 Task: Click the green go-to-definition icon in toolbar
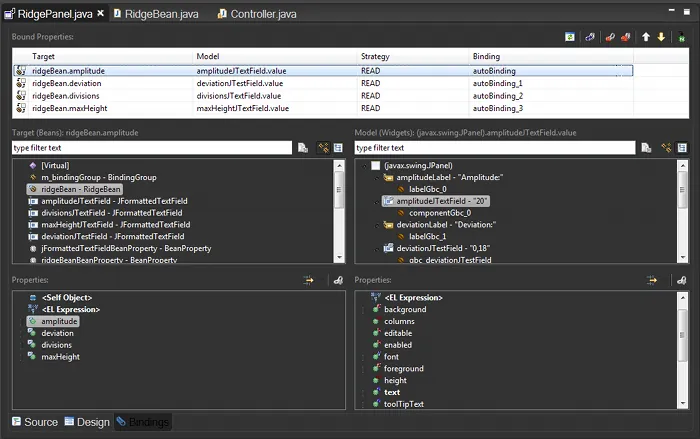coord(681,37)
